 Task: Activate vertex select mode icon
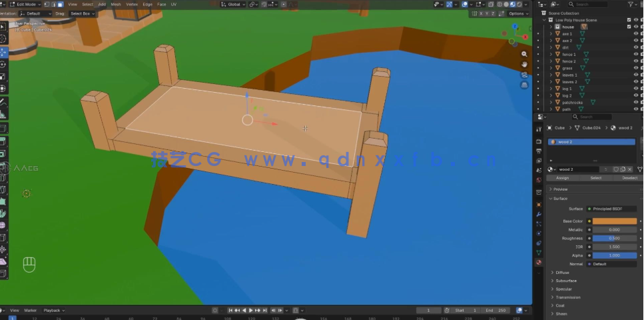[x=47, y=4]
